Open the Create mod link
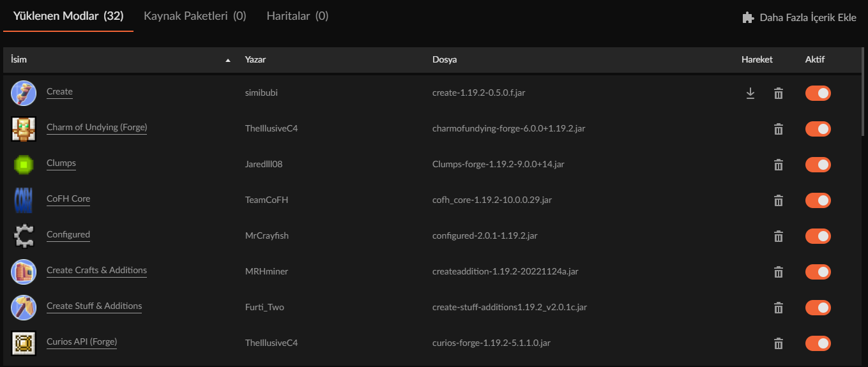Image resolution: width=868 pixels, height=367 pixels. coord(59,91)
